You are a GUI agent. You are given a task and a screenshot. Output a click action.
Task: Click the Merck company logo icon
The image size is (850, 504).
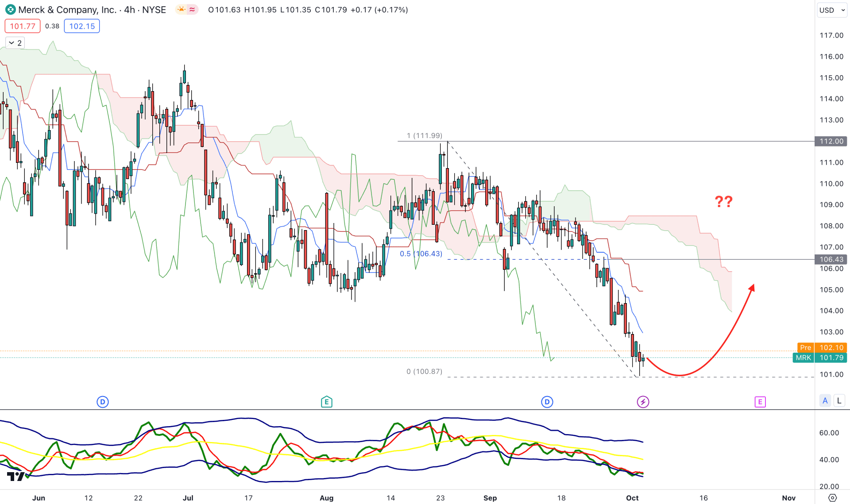(x=10, y=10)
